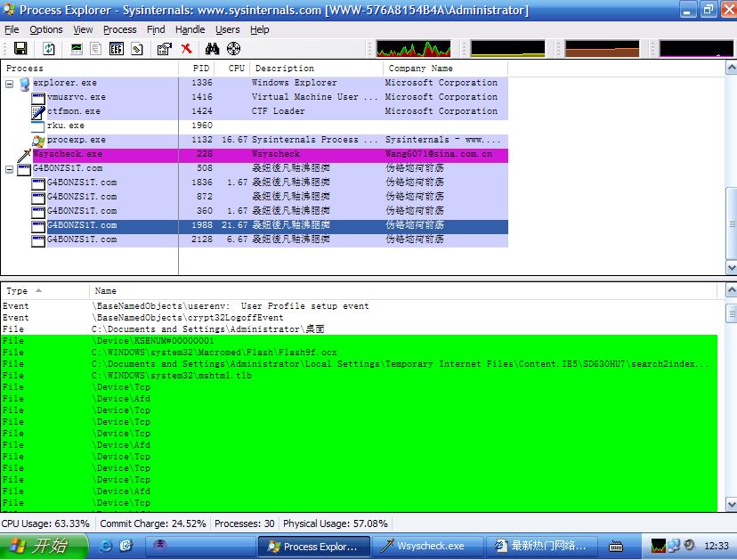Image resolution: width=737 pixels, height=560 pixels.
Task: Open Properties for the selected process
Action: pyautogui.click(x=164, y=49)
